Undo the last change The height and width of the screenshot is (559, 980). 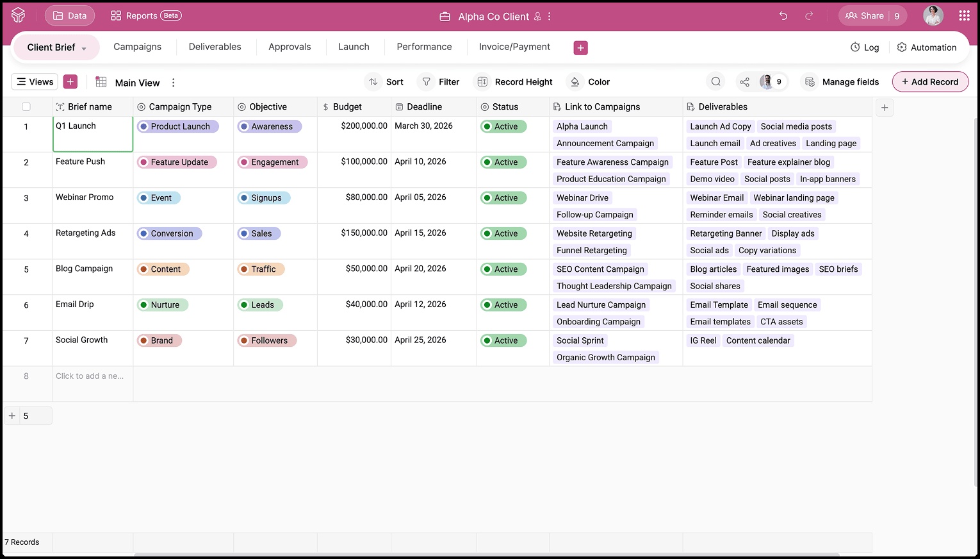(783, 16)
